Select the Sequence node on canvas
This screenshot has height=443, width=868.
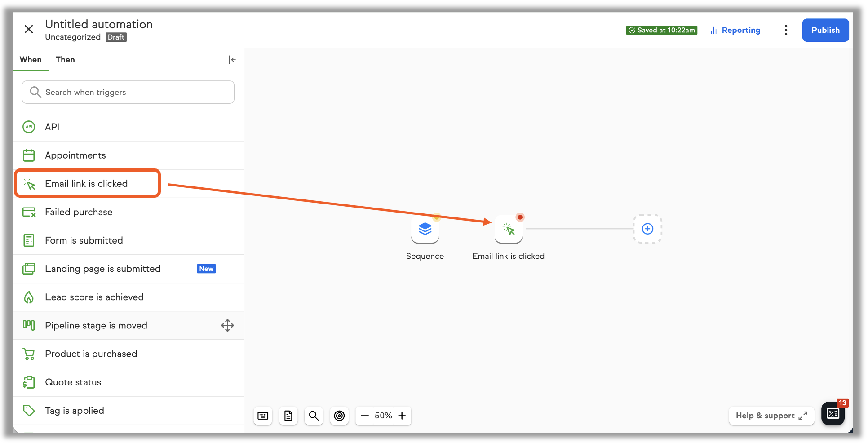425,229
